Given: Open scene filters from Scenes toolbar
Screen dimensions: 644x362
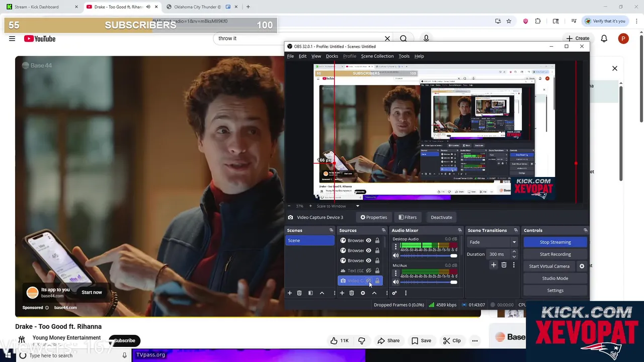Looking at the screenshot, I should pos(310,293).
